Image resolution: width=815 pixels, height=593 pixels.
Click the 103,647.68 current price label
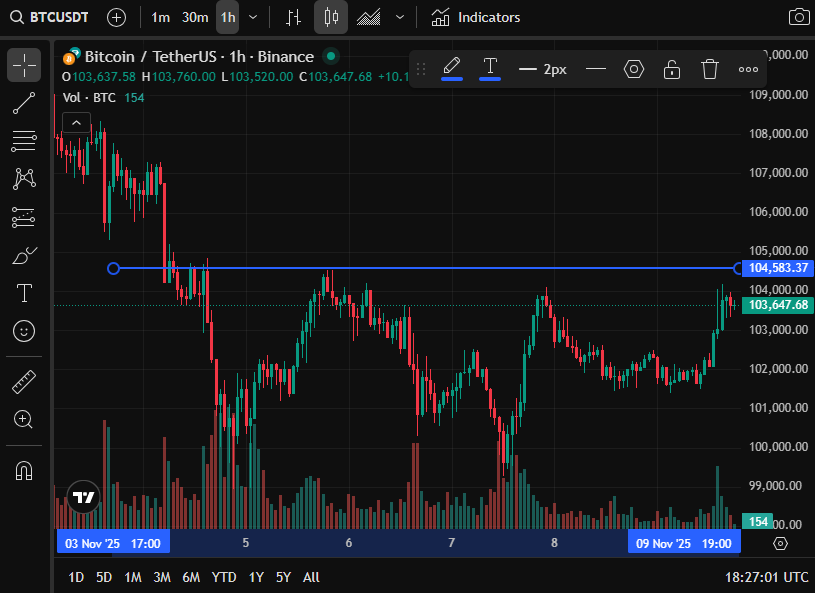(x=777, y=305)
